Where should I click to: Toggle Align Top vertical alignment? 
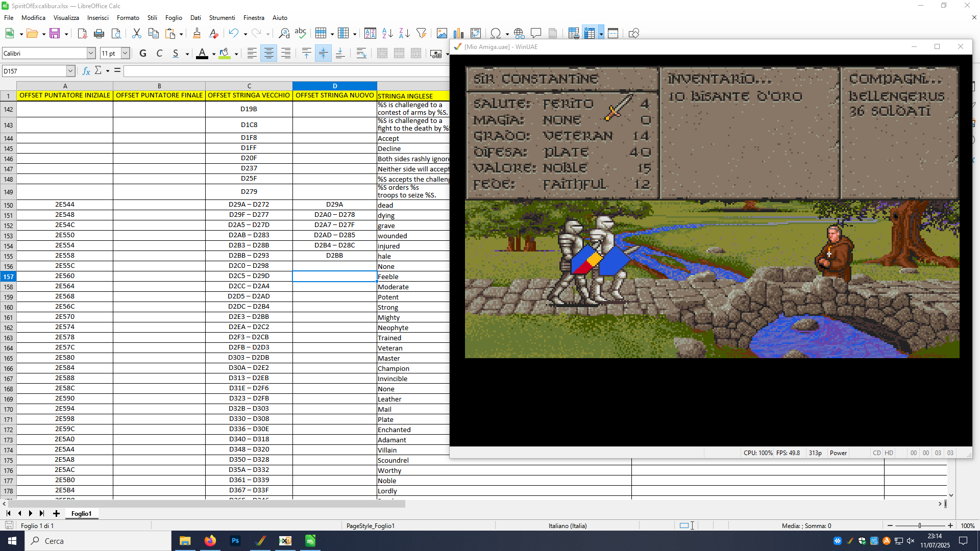(306, 54)
